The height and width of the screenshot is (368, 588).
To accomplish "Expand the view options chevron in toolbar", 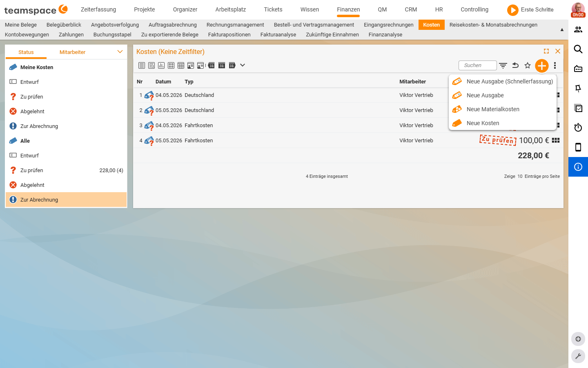I will [243, 65].
